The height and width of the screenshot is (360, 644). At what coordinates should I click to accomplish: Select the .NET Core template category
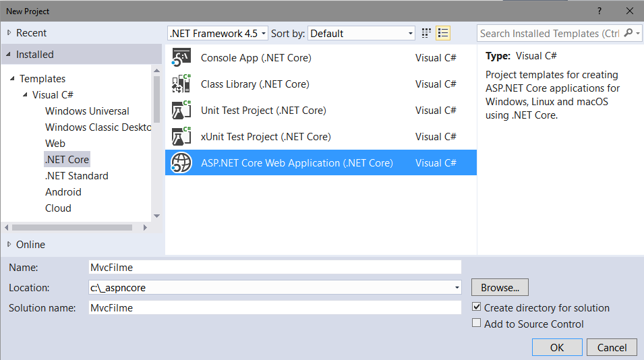click(x=67, y=159)
